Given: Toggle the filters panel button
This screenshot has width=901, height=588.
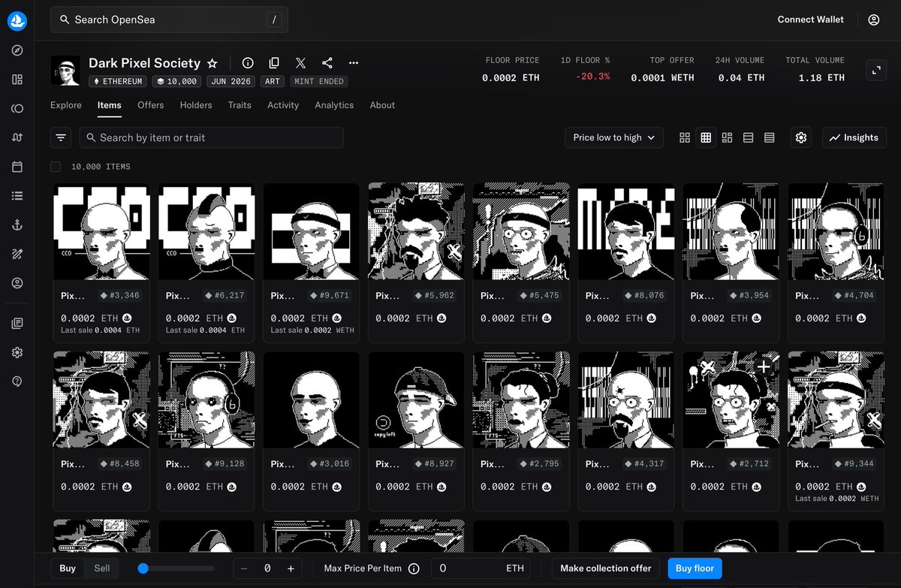Looking at the screenshot, I should (x=61, y=137).
